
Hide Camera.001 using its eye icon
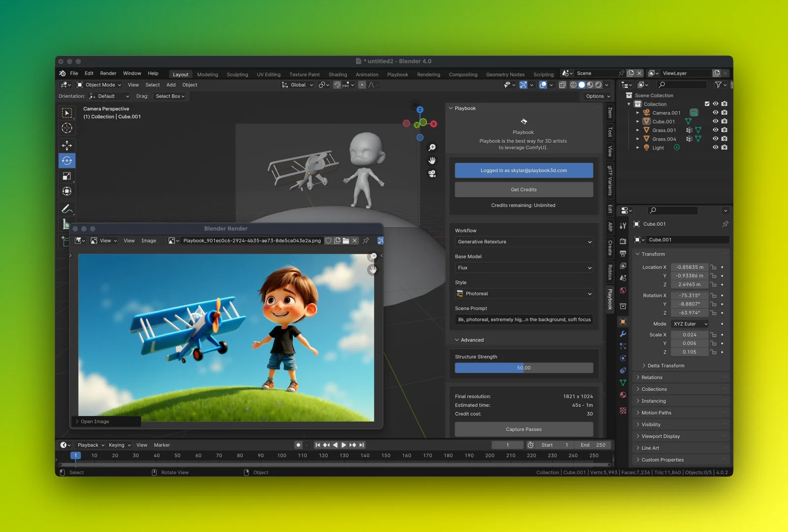[x=715, y=113]
